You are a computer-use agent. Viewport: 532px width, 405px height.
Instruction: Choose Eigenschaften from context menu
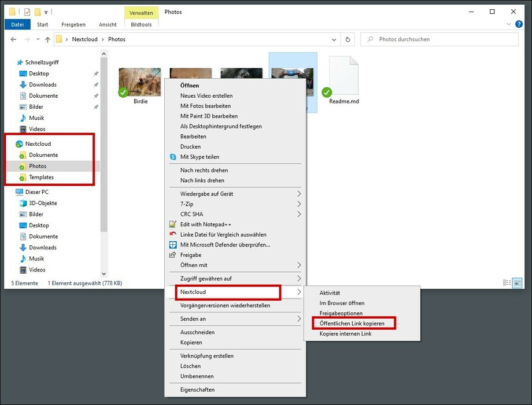pyautogui.click(x=197, y=389)
